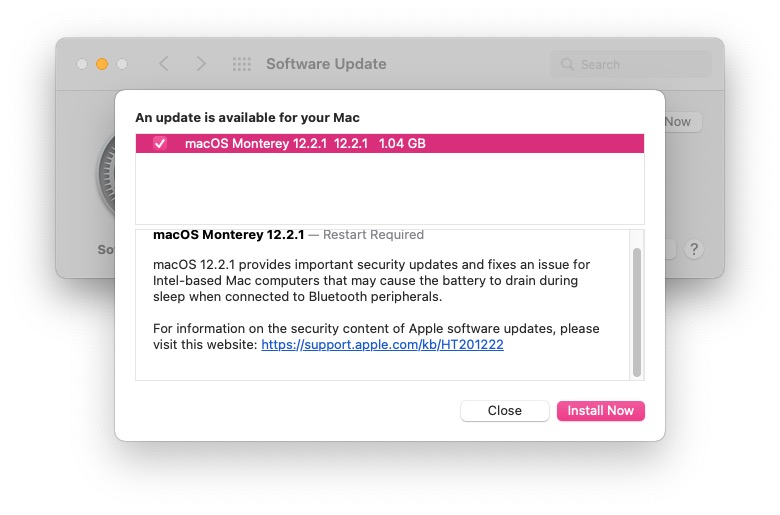Focus the Search field in the toolbar

click(640, 64)
